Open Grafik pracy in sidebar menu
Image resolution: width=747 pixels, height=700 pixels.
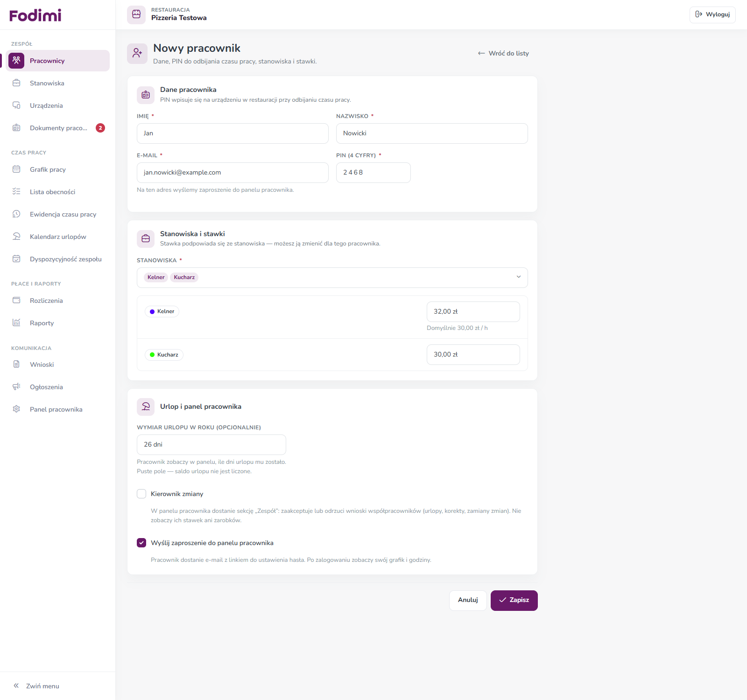pos(58,169)
